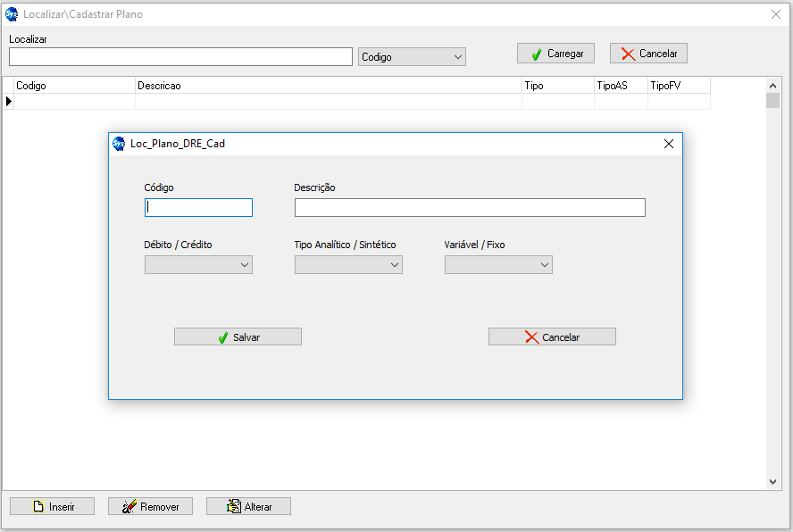Click into the Descrição text field
793x532 pixels.
(x=470, y=207)
